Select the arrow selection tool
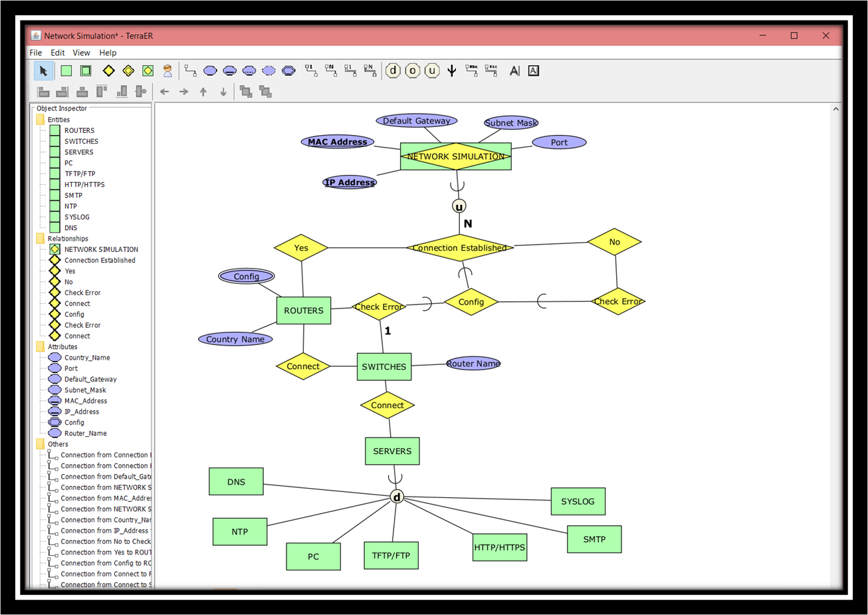The width and height of the screenshot is (868, 615). pyautogui.click(x=43, y=70)
